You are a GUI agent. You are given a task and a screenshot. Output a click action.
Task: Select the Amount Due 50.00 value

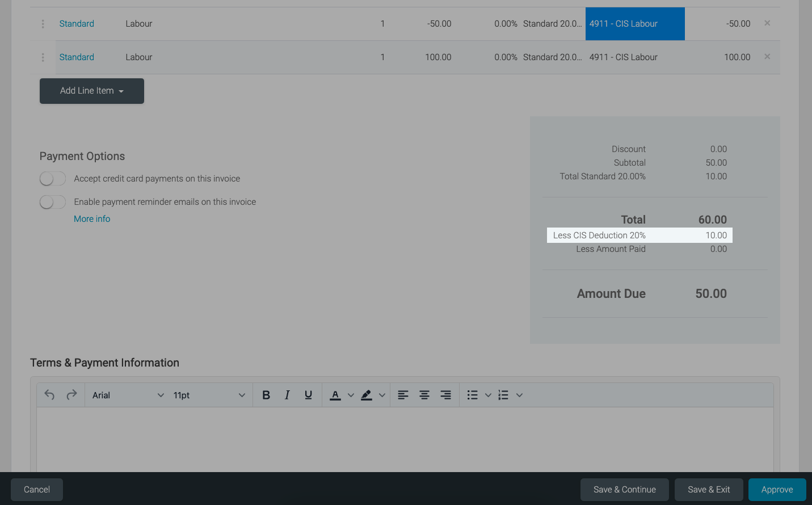(x=711, y=294)
